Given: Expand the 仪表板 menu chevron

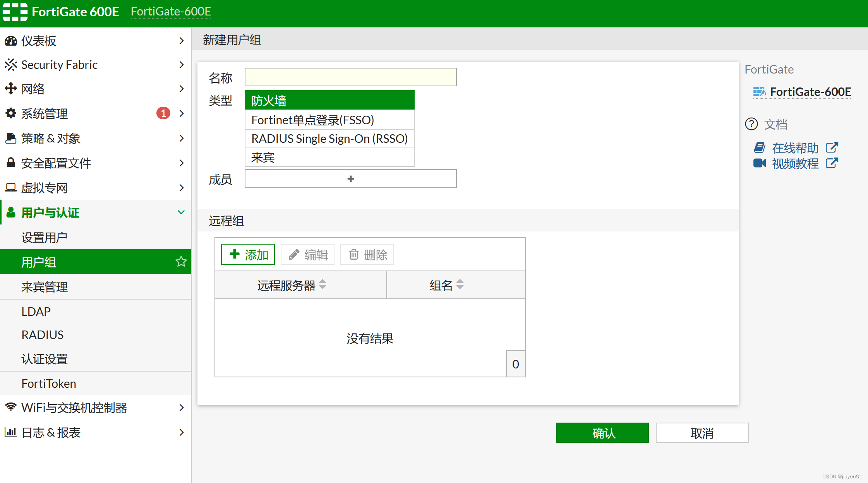Looking at the screenshot, I should pyautogui.click(x=181, y=41).
